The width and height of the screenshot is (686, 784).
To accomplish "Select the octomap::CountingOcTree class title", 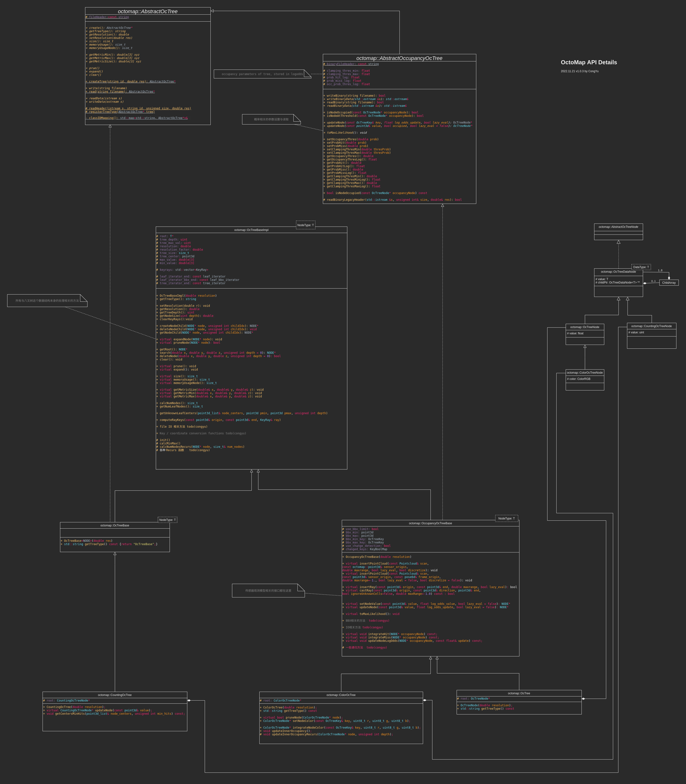I will (x=115, y=695).
